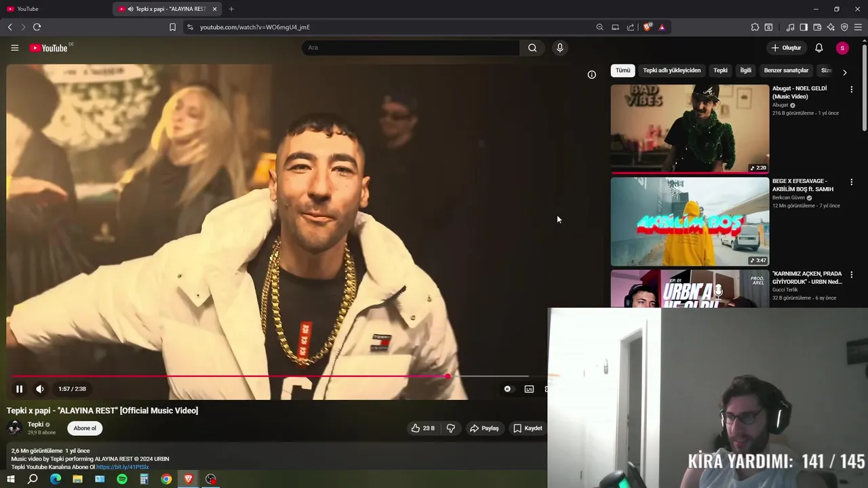The height and width of the screenshot is (488, 868).
Task: Open options for AKBİLİM BOŞ video
Action: (x=851, y=182)
